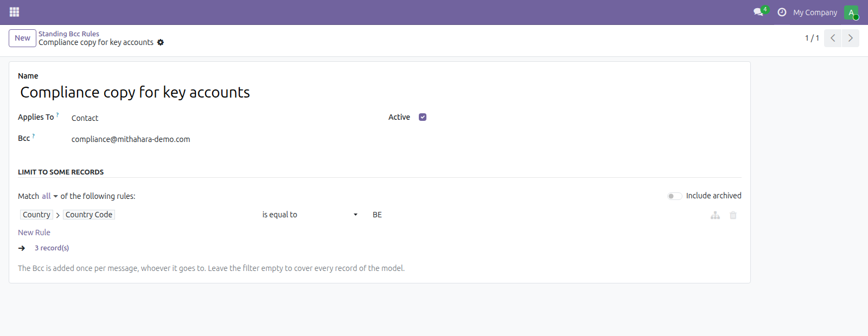868x336 pixels.
Task: Open the conversations chat icon
Action: 758,12
